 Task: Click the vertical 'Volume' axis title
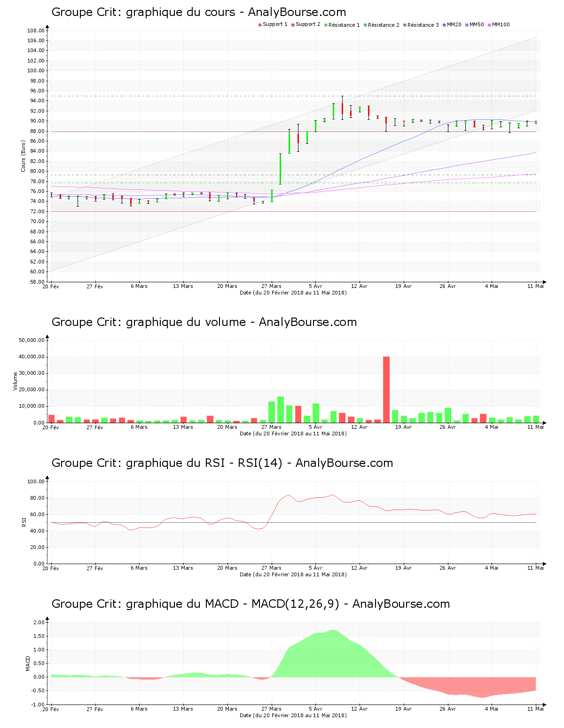pos(16,381)
